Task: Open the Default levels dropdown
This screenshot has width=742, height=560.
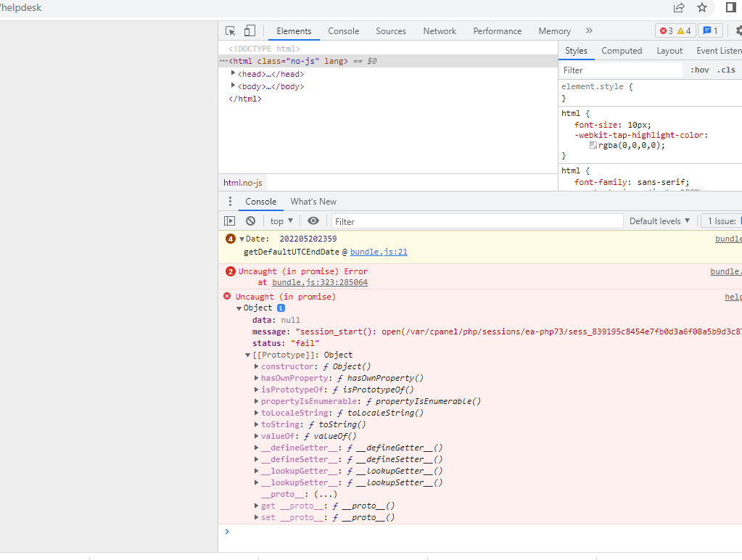Action: coord(659,221)
